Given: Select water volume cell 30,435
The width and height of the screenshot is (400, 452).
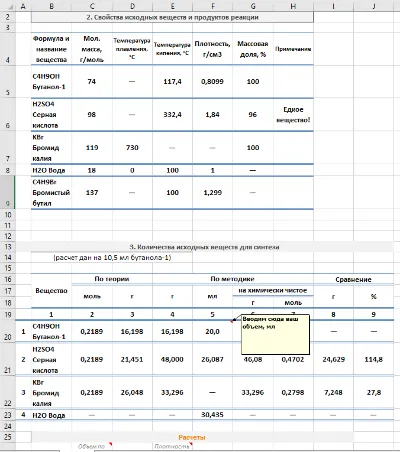Looking at the screenshot, I should pos(212,415).
